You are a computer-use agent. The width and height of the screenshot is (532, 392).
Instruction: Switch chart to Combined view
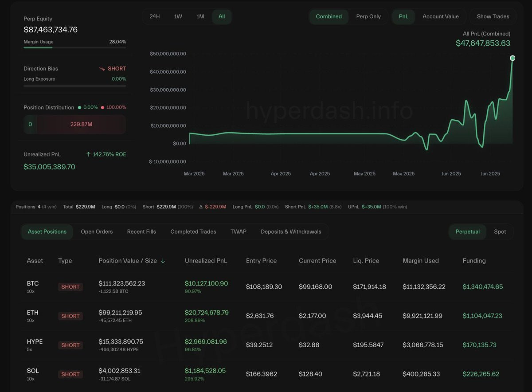pos(329,16)
